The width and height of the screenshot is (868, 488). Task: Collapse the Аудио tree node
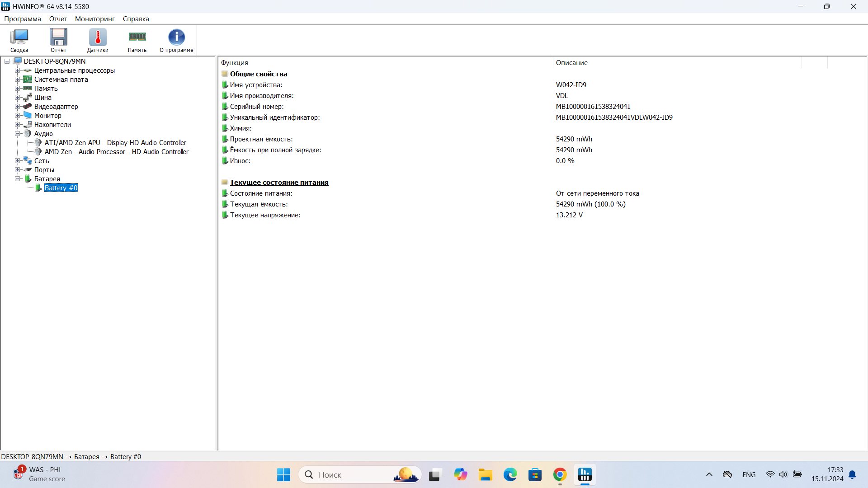tap(17, 134)
